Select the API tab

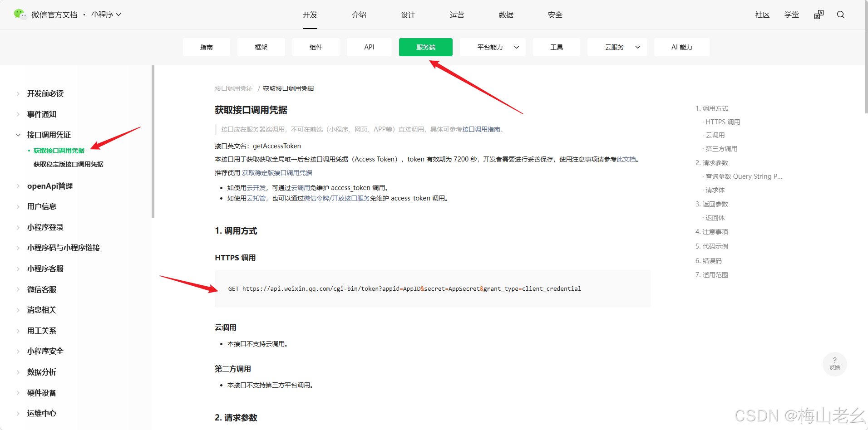(369, 47)
